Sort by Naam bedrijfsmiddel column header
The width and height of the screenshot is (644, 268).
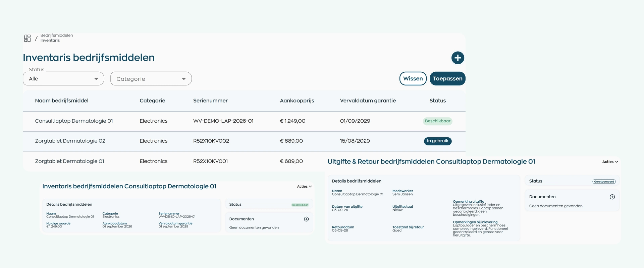[62, 100]
